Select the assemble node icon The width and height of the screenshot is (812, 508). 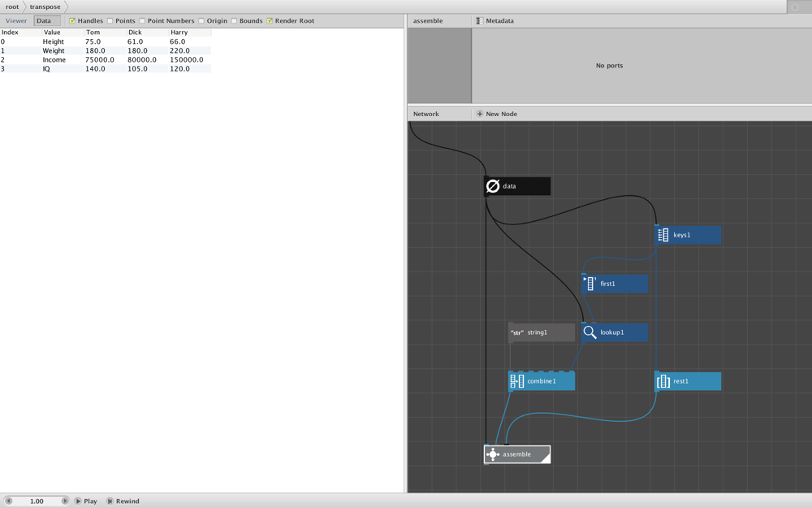pos(493,454)
